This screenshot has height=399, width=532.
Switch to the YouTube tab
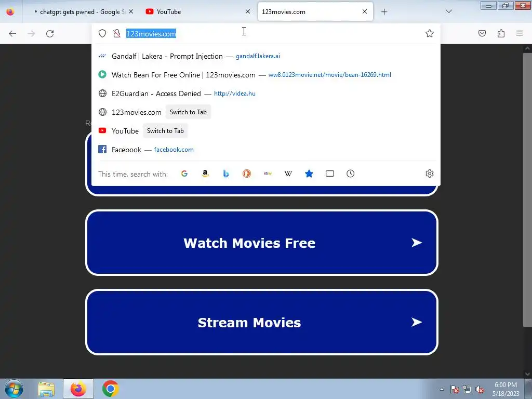198,12
